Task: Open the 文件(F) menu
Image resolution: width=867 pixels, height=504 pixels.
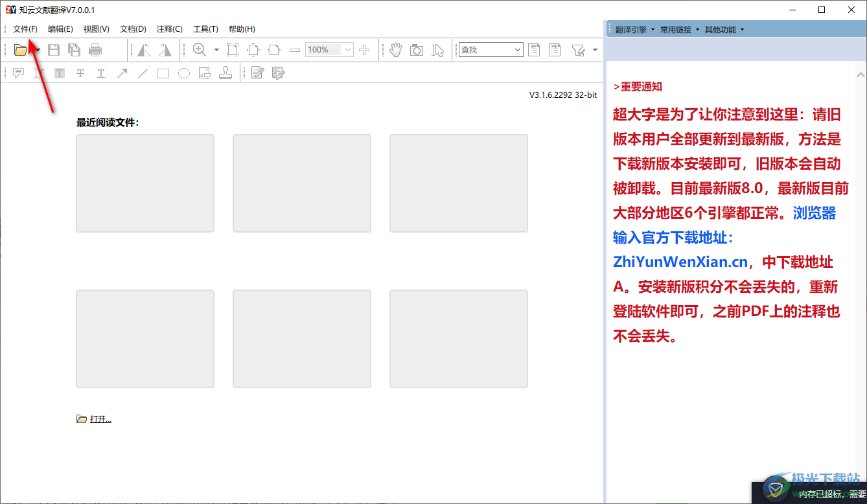Action: [x=25, y=29]
